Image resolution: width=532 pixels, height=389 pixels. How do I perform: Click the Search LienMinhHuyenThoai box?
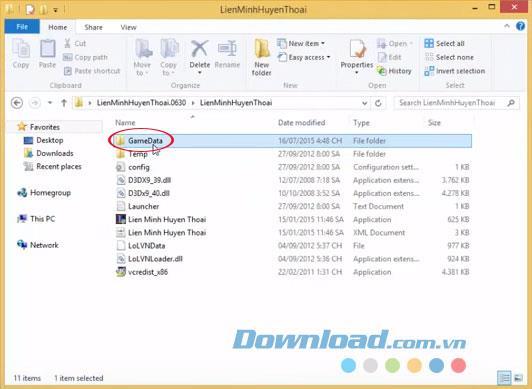tap(456, 103)
